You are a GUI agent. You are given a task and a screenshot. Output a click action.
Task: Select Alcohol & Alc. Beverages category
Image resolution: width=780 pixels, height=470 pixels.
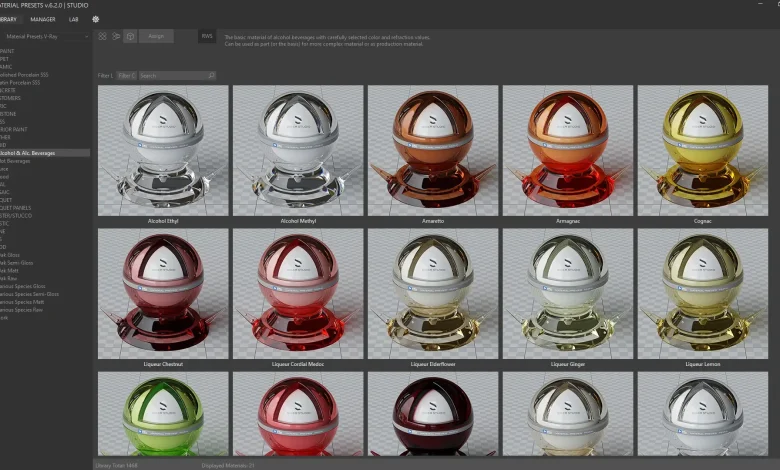[45, 153]
